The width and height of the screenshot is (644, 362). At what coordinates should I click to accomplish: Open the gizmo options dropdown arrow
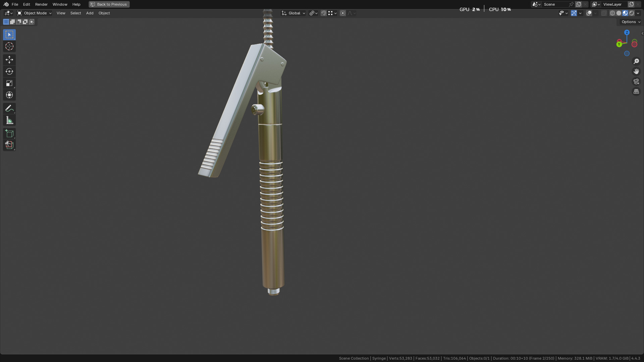tap(580, 13)
